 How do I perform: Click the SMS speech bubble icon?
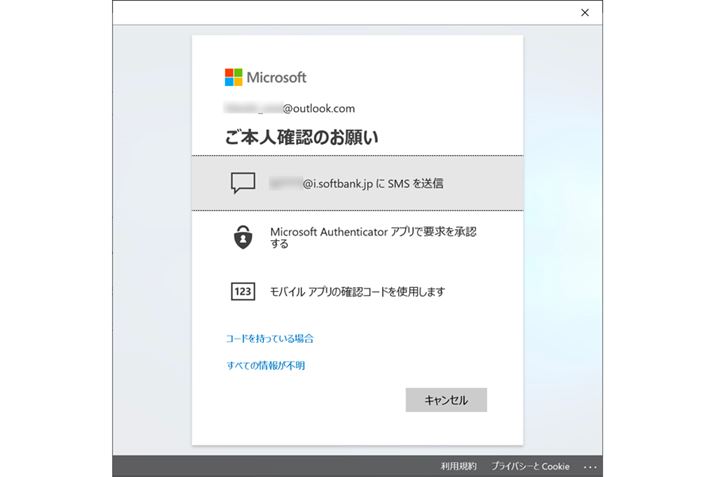pos(243,183)
